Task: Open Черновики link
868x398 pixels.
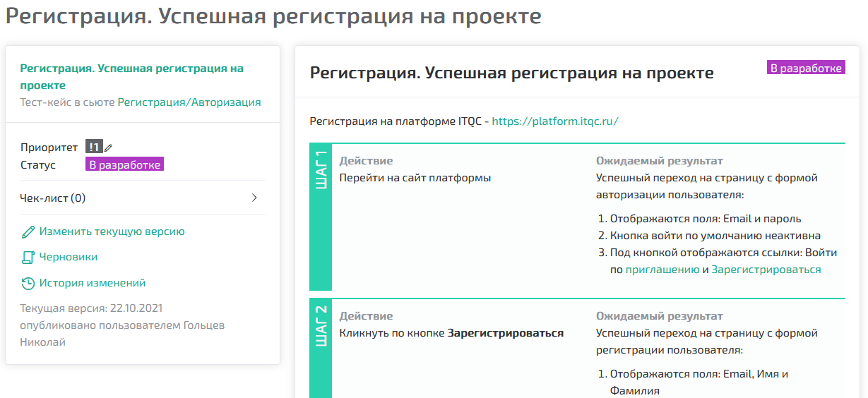Action: click(x=68, y=258)
